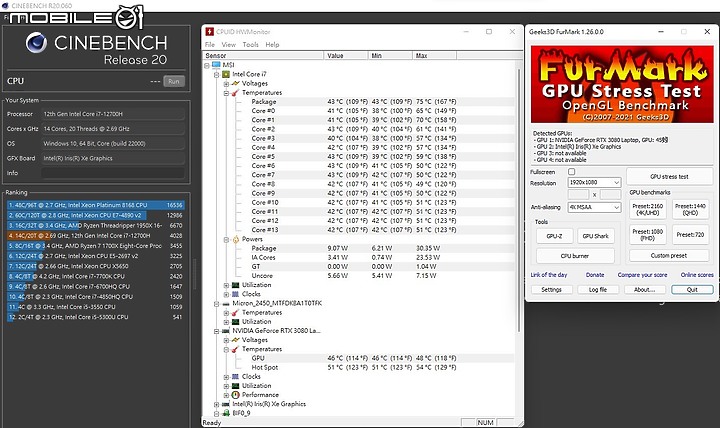Click the CPU Voltages lightning icon

[236, 83]
